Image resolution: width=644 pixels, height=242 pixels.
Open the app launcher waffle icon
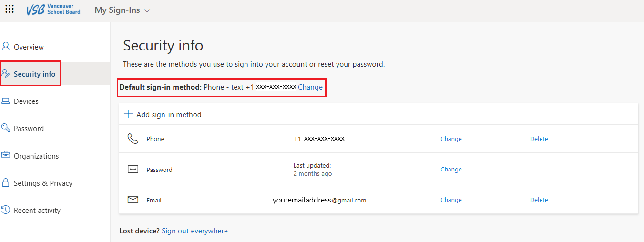pos(10,9)
